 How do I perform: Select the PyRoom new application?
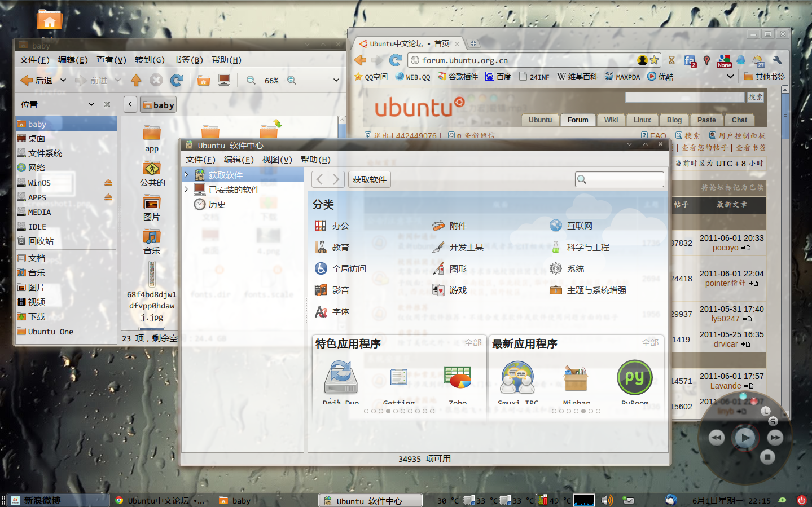point(635,383)
